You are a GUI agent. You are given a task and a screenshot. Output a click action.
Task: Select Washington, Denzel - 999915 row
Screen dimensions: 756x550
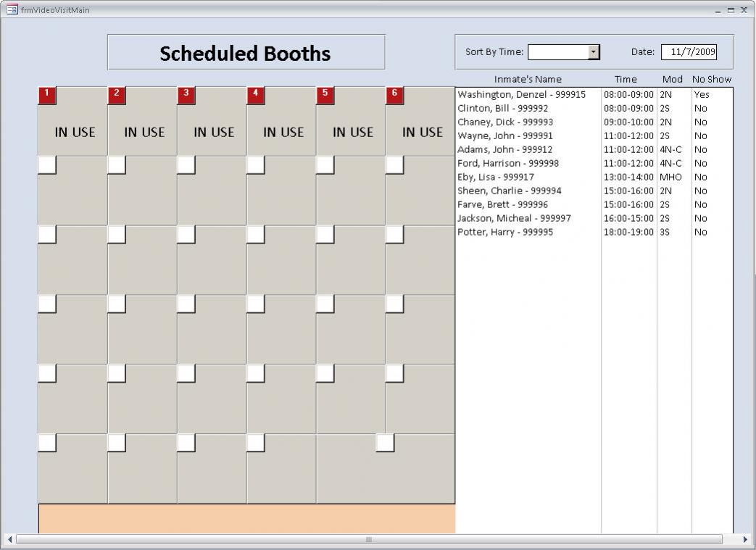tap(594, 94)
